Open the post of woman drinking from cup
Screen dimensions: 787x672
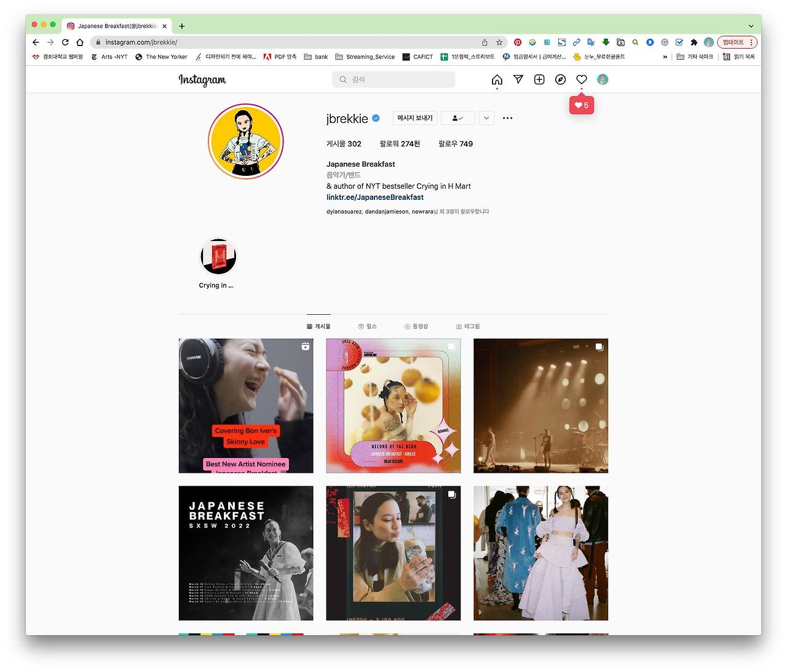click(393, 553)
